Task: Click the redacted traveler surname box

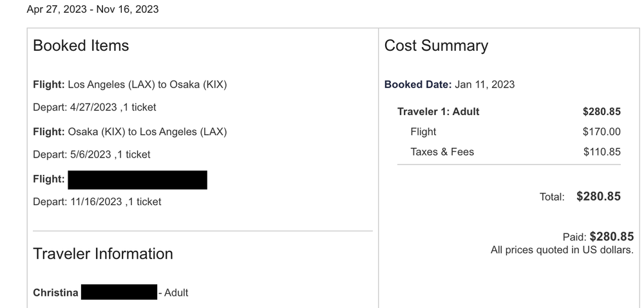Action: coord(120,293)
